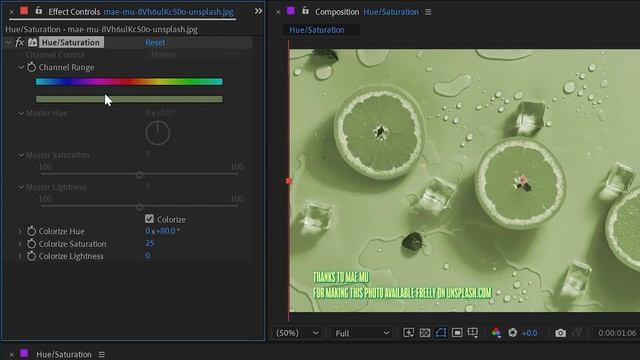The width and height of the screenshot is (640, 360).
Task: Toggle the Hue/Saturation fx effect switch
Action: click(20, 42)
